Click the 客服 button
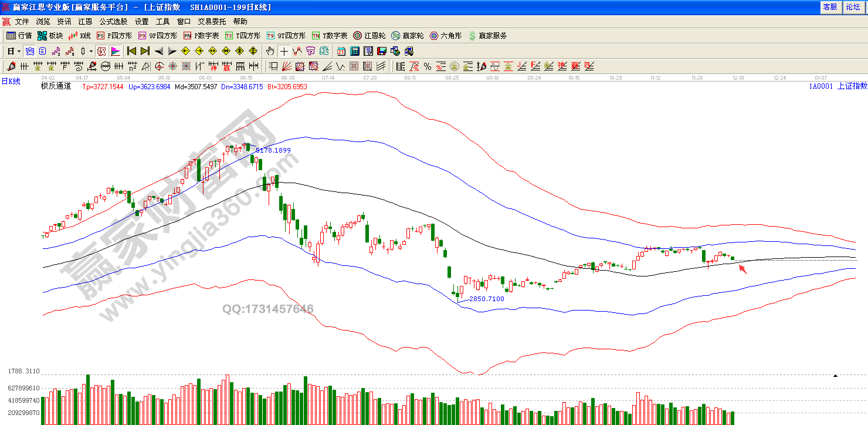The height and width of the screenshot is (425, 868). tap(830, 7)
